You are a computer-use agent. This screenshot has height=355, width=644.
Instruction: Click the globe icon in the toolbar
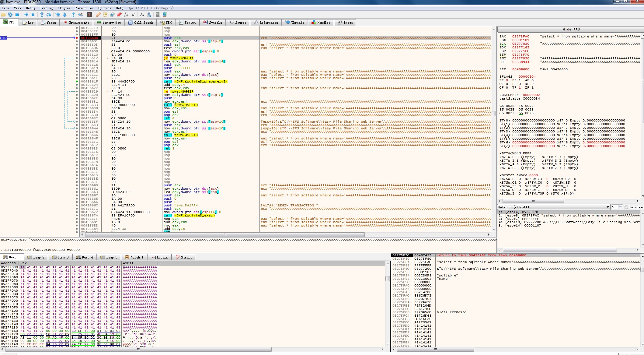coord(165,15)
